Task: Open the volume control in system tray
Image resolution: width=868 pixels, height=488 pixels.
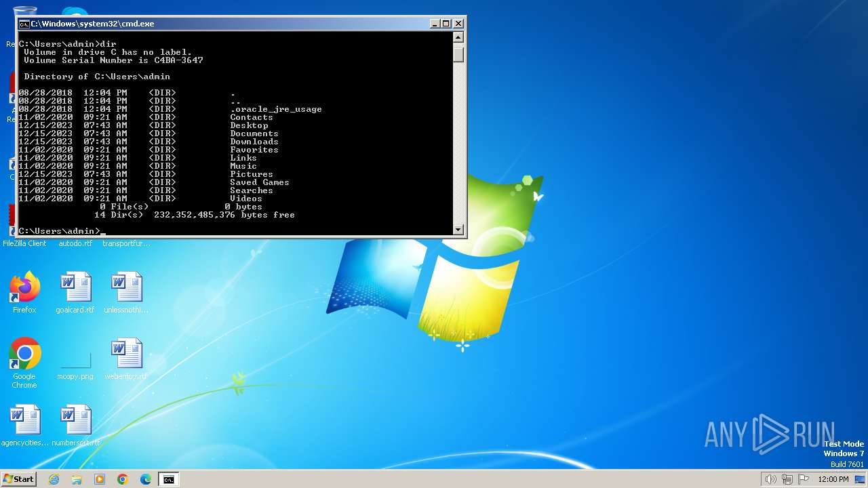Action: coord(770,479)
